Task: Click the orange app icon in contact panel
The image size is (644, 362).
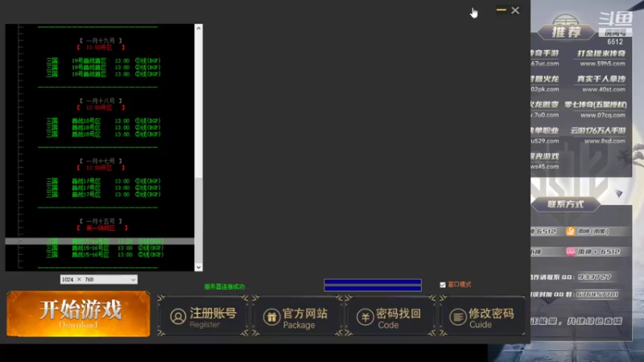Action: [x=570, y=232]
